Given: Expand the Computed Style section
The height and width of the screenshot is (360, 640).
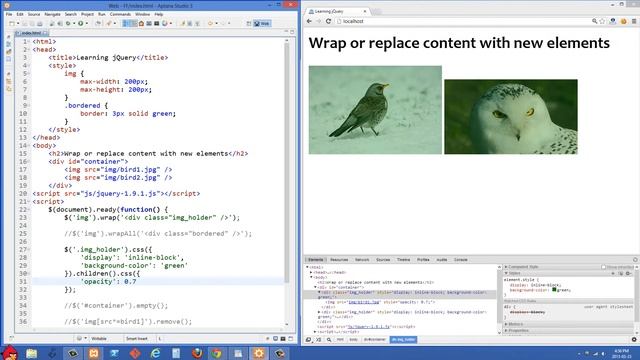Looking at the screenshot, I should pyautogui.click(x=506, y=267).
